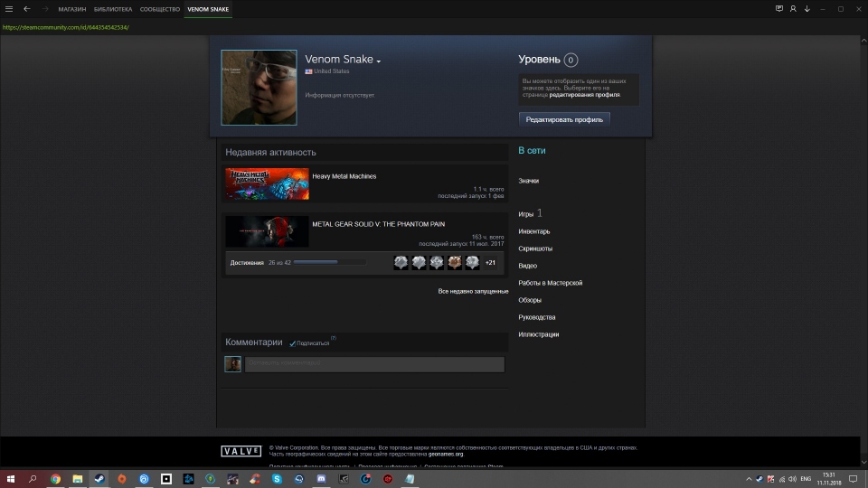Open Скриншоты in profile sidebar

tap(535, 249)
